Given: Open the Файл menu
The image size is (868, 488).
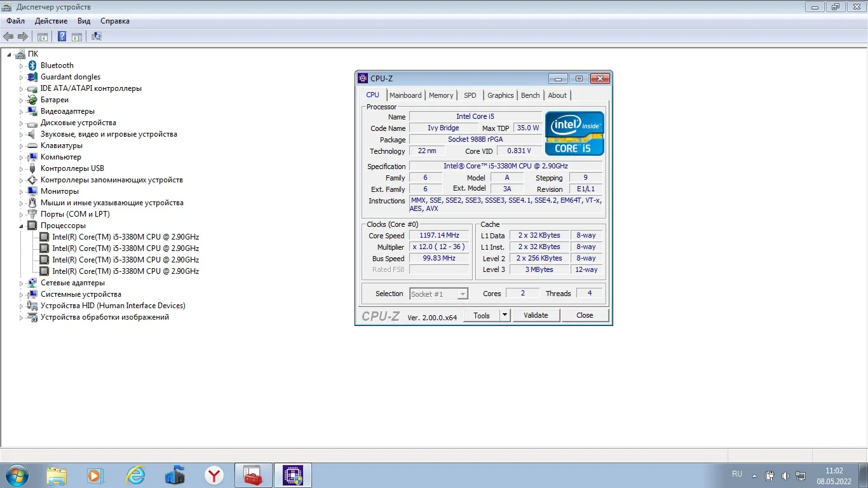Looking at the screenshot, I should tap(16, 21).
